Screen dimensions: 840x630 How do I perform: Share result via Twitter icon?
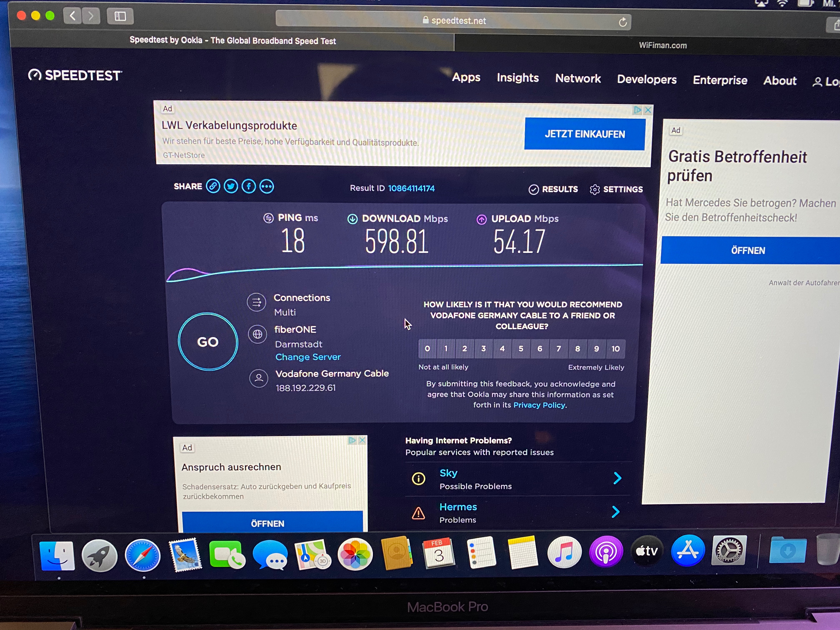pyautogui.click(x=231, y=186)
